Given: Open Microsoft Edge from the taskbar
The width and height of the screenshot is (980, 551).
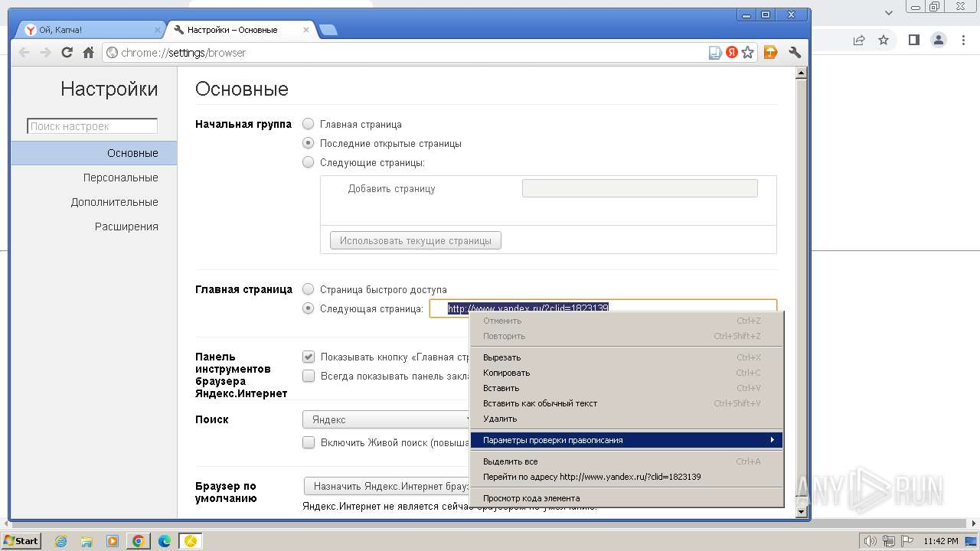Looking at the screenshot, I should click(x=165, y=541).
